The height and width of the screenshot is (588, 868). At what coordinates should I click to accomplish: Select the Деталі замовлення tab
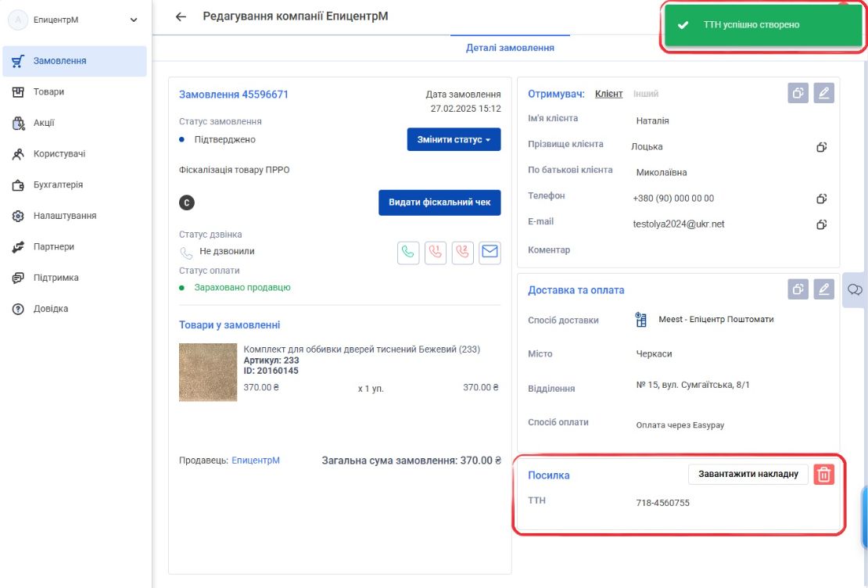[510, 48]
